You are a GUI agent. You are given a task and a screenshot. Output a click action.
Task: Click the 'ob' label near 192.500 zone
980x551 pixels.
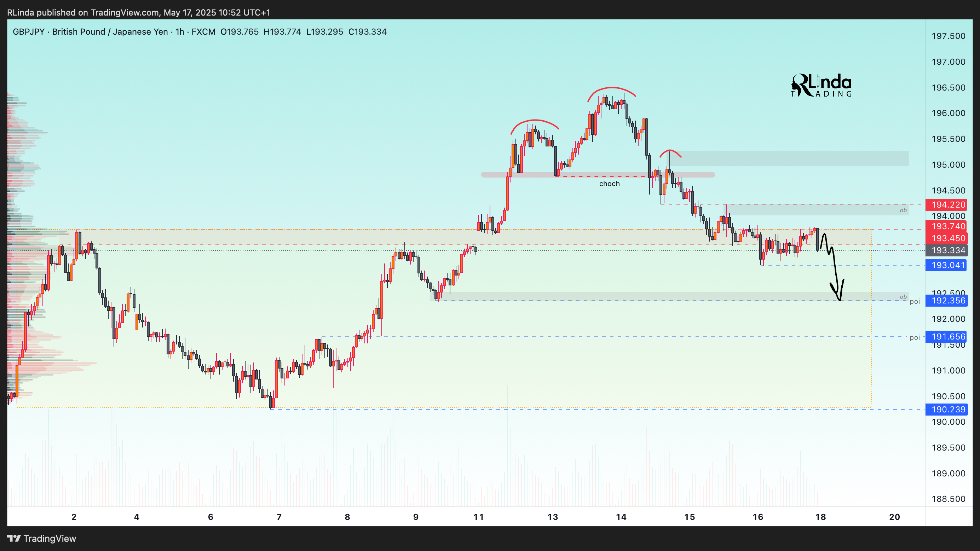(x=903, y=297)
